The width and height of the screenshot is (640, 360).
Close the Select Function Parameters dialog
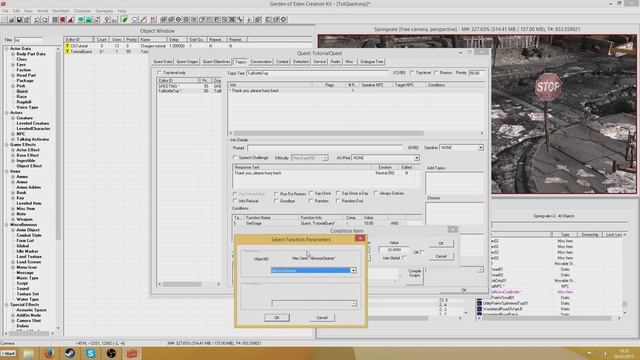tap(360, 238)
